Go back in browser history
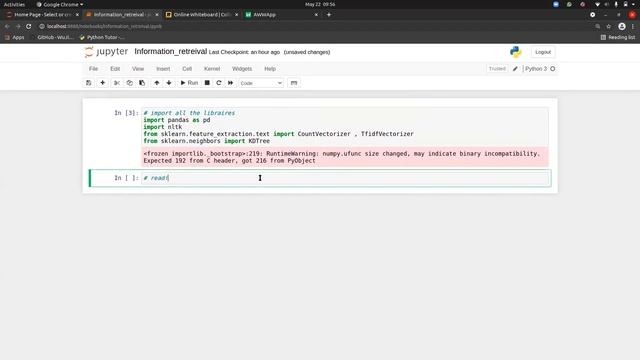The image size is (640, 360). (x=7, y=26)
